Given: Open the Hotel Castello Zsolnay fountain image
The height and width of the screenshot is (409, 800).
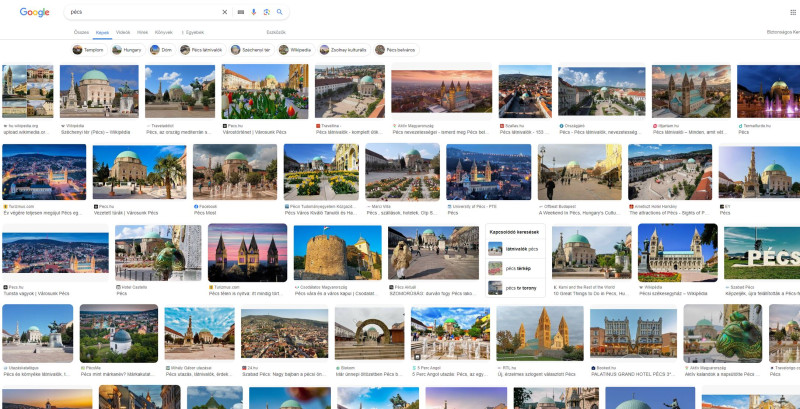Looking at the screenshot, I should coord(158,253).
